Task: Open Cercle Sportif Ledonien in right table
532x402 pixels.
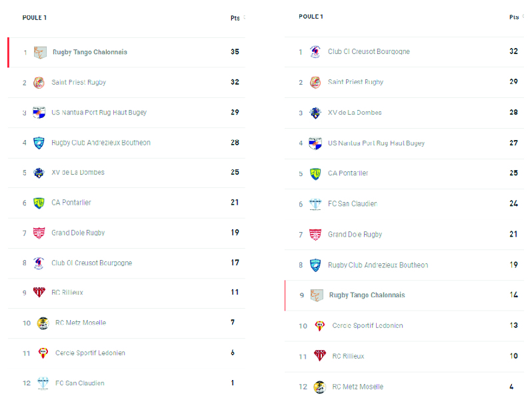Action: (367, 326)
